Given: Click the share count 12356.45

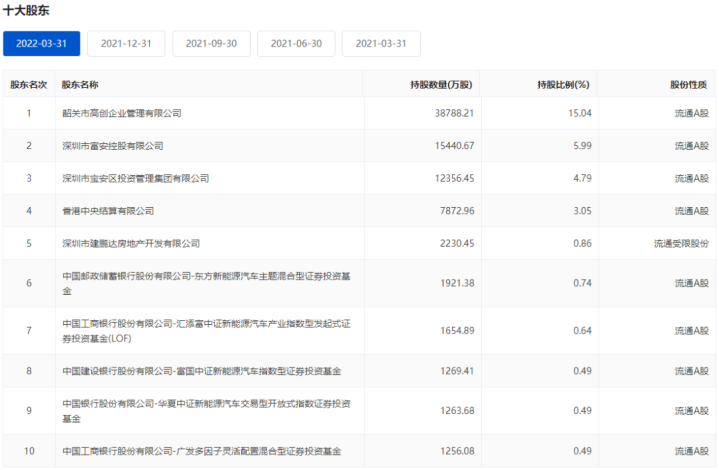Looking at the screenshot, I should click(454, 178).
